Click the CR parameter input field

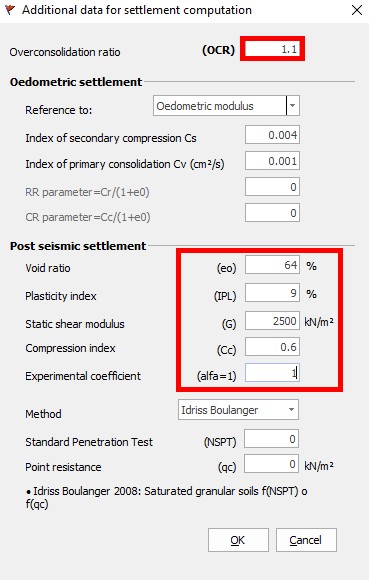[x=272, y=213]
